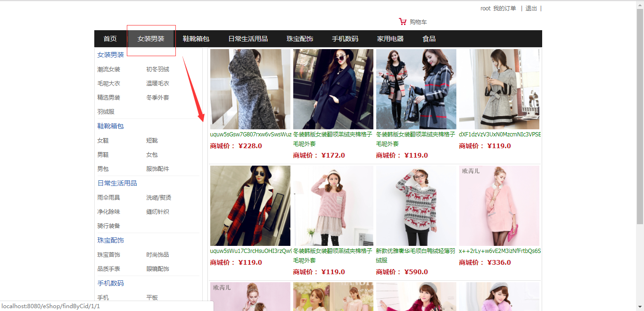Viewport: 644px width, 311px height.
Task: Click product title uquw5sWu17C3rcHsuOHI3rzQw
Action: point(251,251)
